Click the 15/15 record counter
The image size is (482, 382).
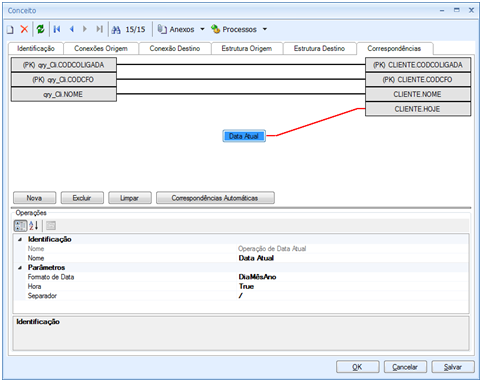pos(135,30)
